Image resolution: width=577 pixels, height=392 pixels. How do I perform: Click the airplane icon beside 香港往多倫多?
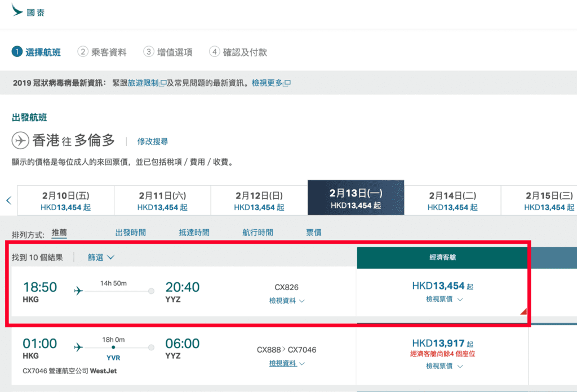[20, 140]
